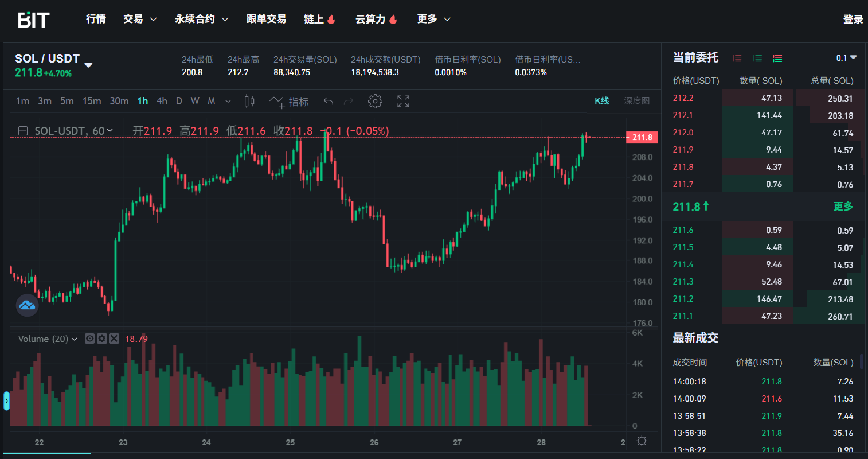Viewport: 868px width, 459px height.
Task: Undo the last chart action
Action: tap(329, 102)
